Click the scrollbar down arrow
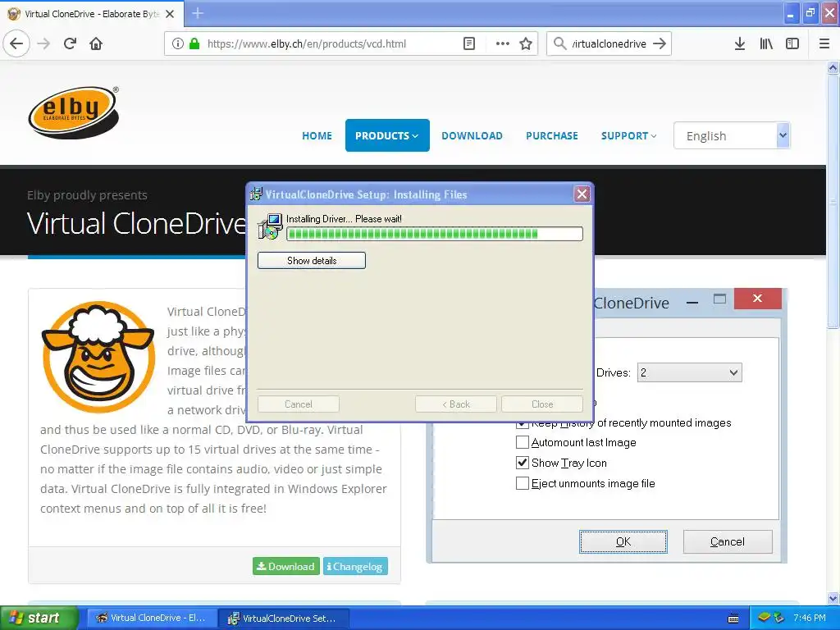The image size is (840, 630). 833,598
